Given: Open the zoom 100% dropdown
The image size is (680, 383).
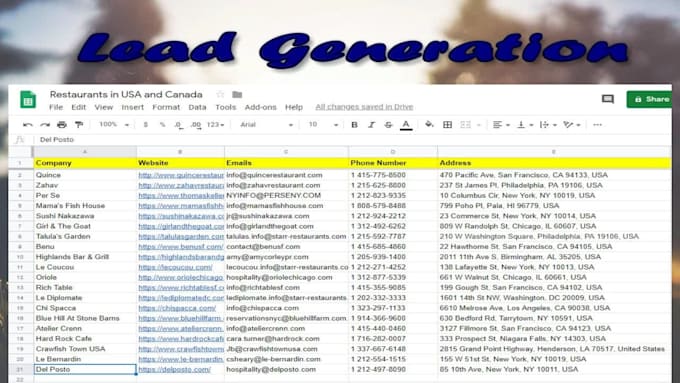Looking at the screenshot, I should click(114, 124).
